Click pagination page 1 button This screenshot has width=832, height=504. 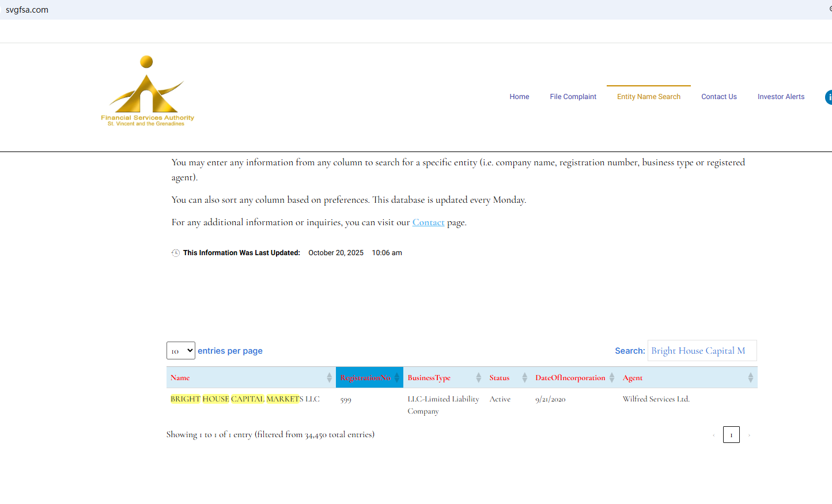pos(731,435)
